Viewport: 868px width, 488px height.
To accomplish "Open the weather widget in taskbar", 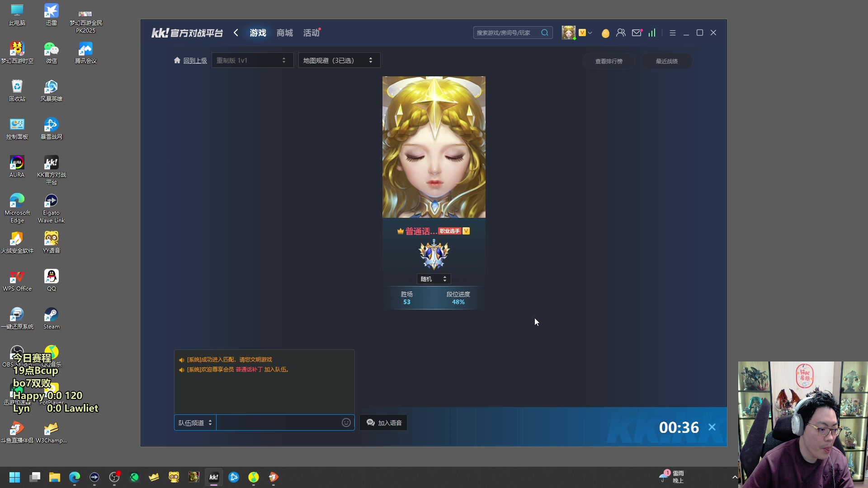I will 673,477.
